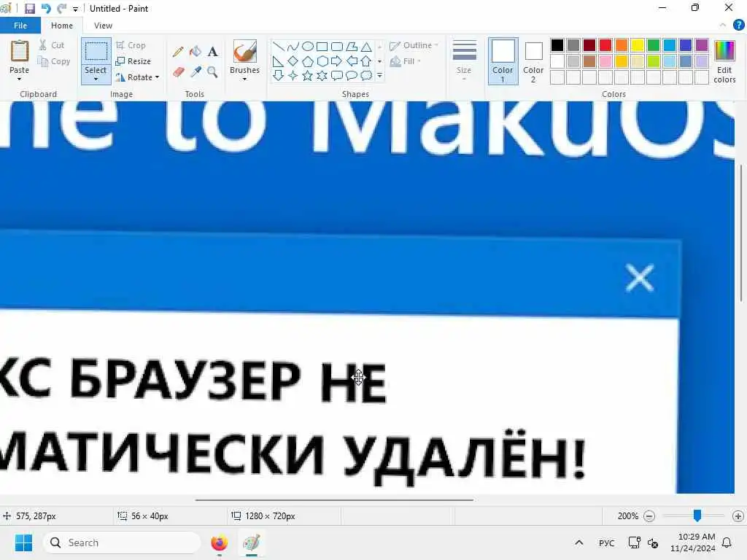Choose the Line shape
The width and height of the screenshot is (747, 560).
279,47
